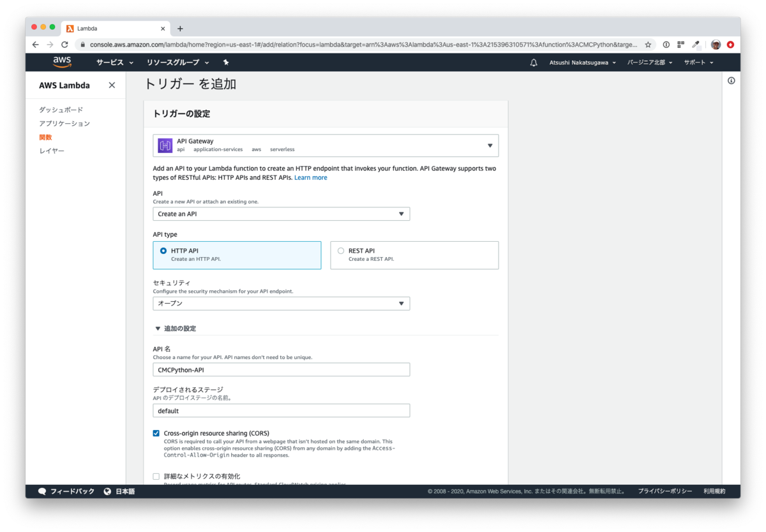This screenshot has height=532, width=766.
Task: Close the Lambda browser tab
Action: point(163,29)
